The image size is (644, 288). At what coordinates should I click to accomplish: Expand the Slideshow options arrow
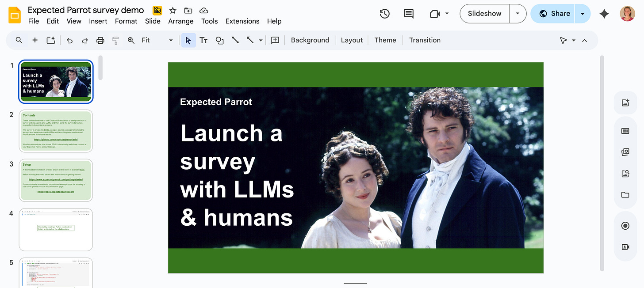517,14
